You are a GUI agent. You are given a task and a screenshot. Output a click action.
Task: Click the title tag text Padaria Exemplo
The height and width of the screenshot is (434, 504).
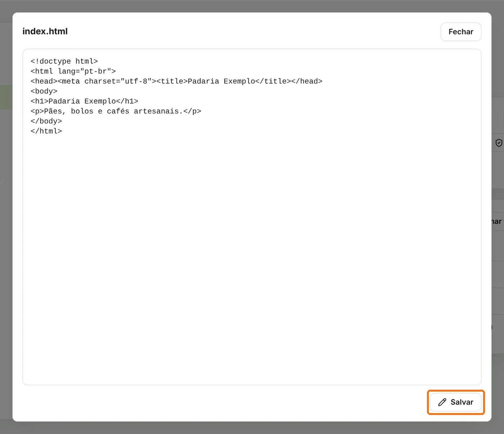(221, 81)
